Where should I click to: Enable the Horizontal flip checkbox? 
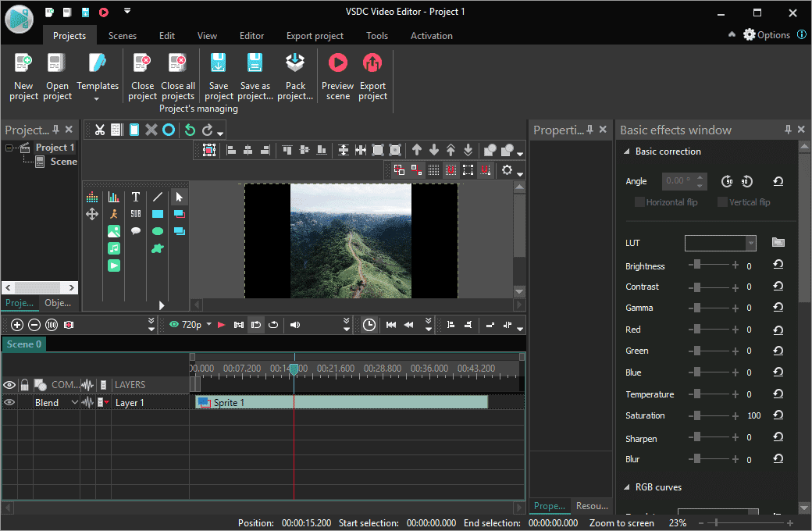tap(639, 202)
